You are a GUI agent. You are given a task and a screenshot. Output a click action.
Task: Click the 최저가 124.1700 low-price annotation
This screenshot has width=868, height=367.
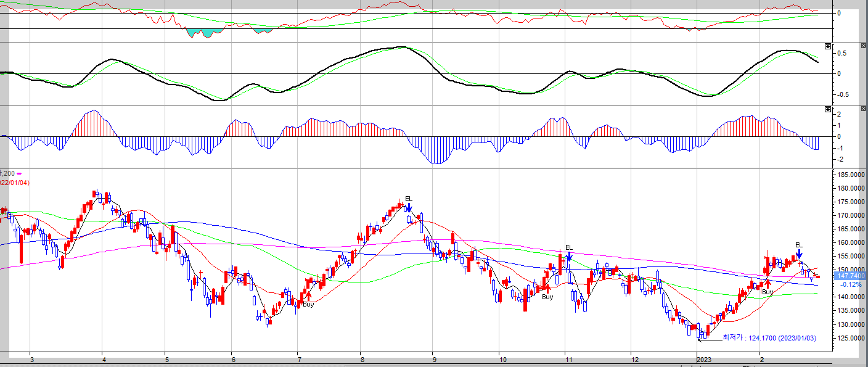[x=769, y=337]
